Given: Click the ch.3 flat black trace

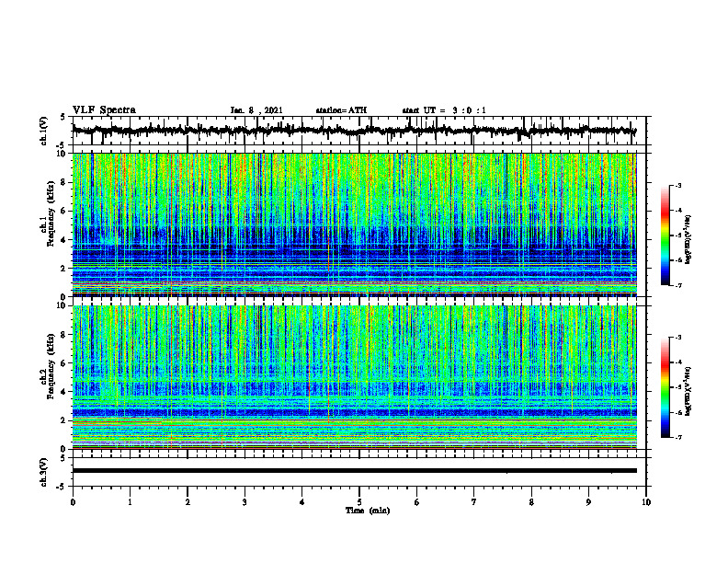Looking at the screenshot, I should (x=354, y=471).
